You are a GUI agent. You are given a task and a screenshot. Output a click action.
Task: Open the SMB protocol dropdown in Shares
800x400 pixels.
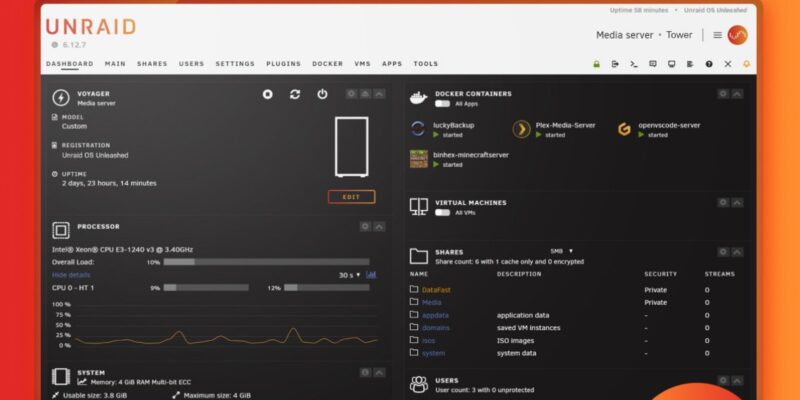click(561, 251)
